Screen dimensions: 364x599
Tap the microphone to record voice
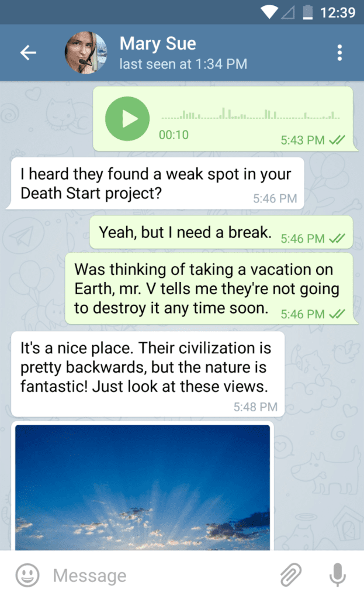pos(337,574)
